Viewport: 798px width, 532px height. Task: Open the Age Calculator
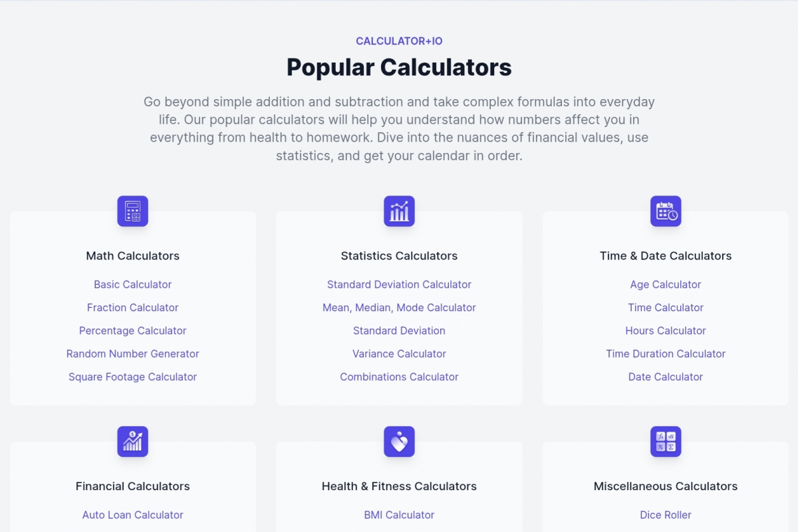click(666, 285)
